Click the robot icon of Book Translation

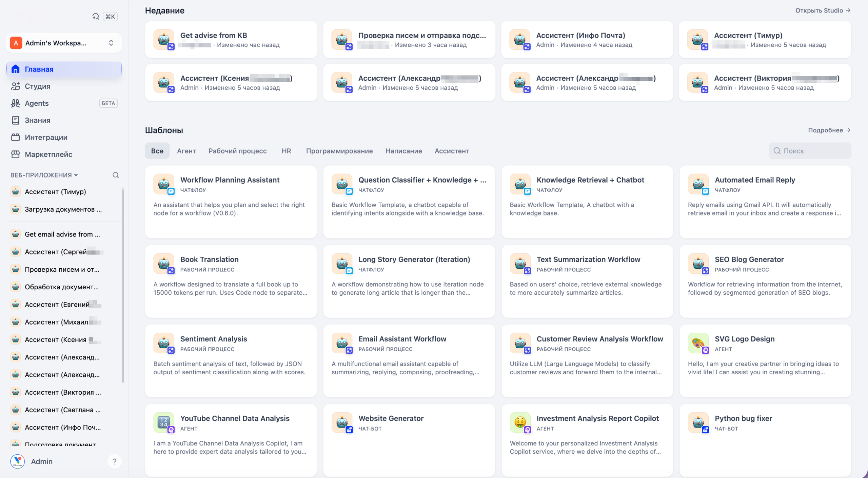(x=164, y=264)
